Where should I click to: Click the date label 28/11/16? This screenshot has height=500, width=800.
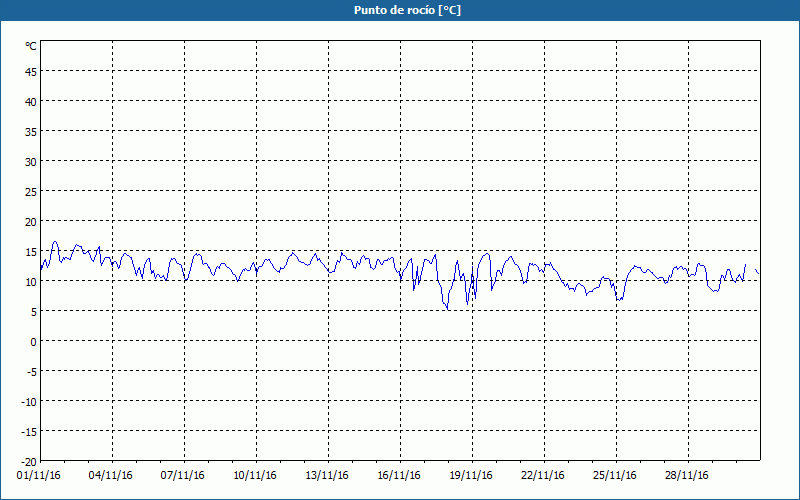[x=687, y=476]
